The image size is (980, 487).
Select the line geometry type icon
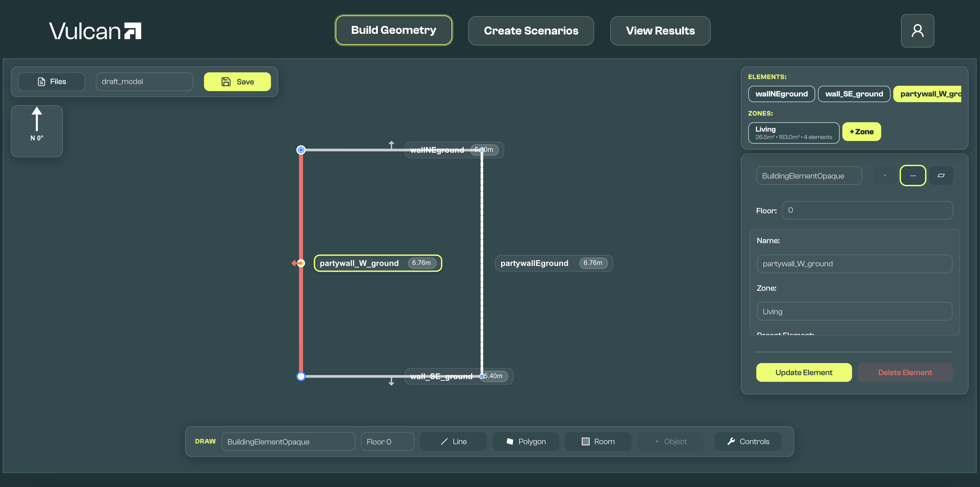point(912,176)
